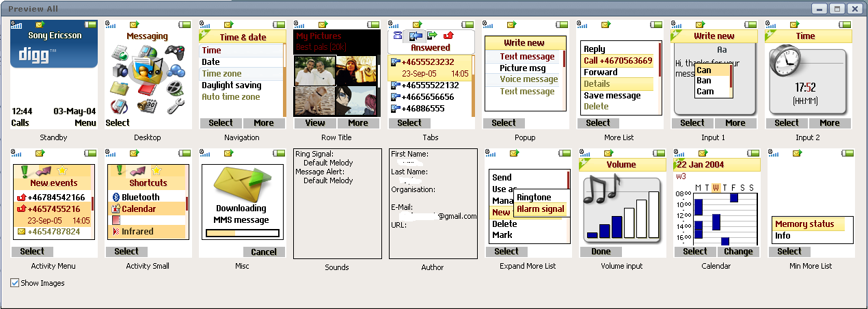Image resolution: width=868 pixels, height=309 pixels.
Task: Switch to the red missed-calls arrow tab icon
Action: point(448,36)
